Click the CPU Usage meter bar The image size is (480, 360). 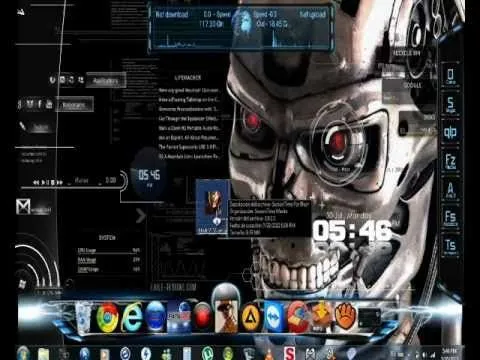coord(109,250)
